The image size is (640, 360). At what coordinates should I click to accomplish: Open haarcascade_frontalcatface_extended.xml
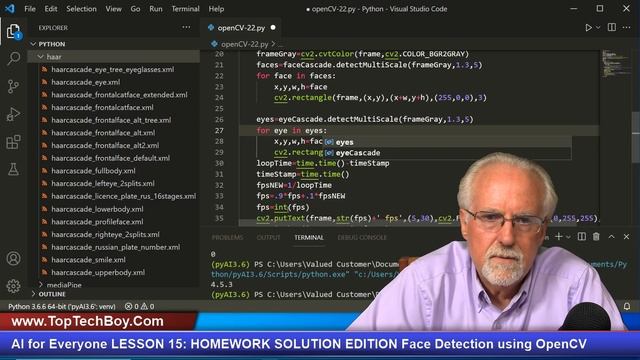coord(119,95)
